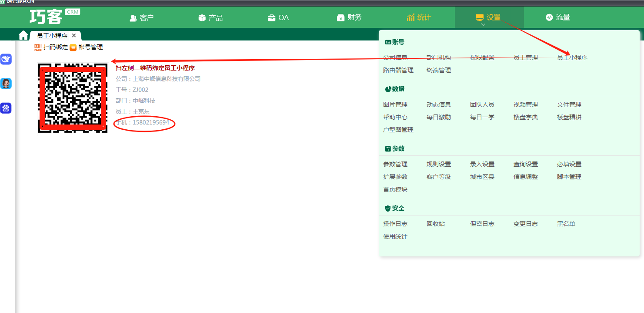
Task: Click the employee binding QR code image
Action: pos(73,98)
